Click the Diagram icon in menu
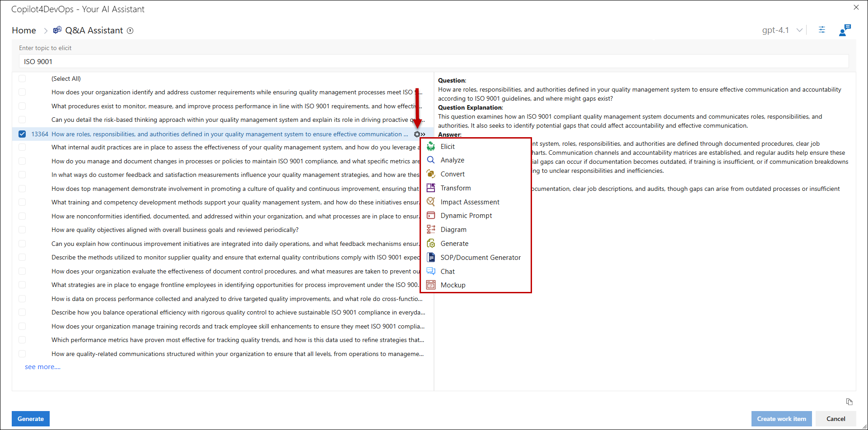The height and width of the screenshot is (430, 868). pyautogui.click(x=431, y=230)
